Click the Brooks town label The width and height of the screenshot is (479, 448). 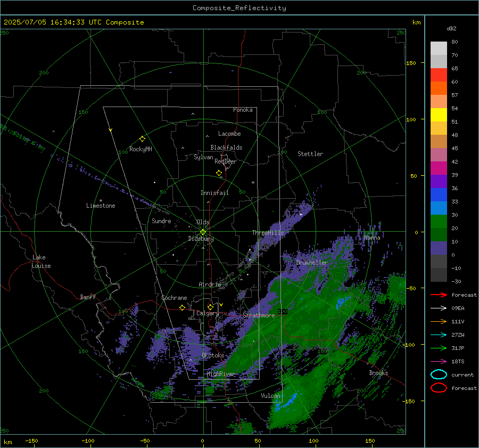[378, 373]
